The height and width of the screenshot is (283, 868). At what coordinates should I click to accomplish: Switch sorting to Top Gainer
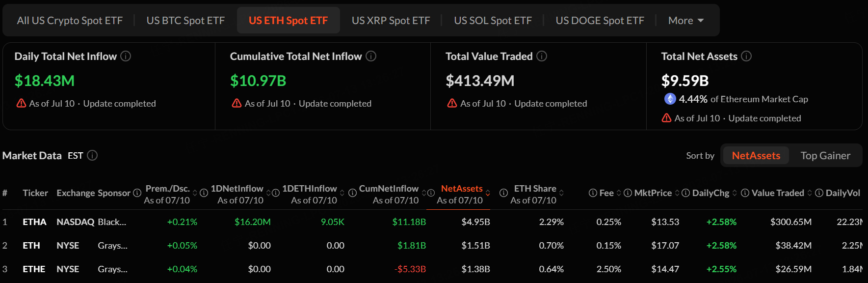click(825, 156)
